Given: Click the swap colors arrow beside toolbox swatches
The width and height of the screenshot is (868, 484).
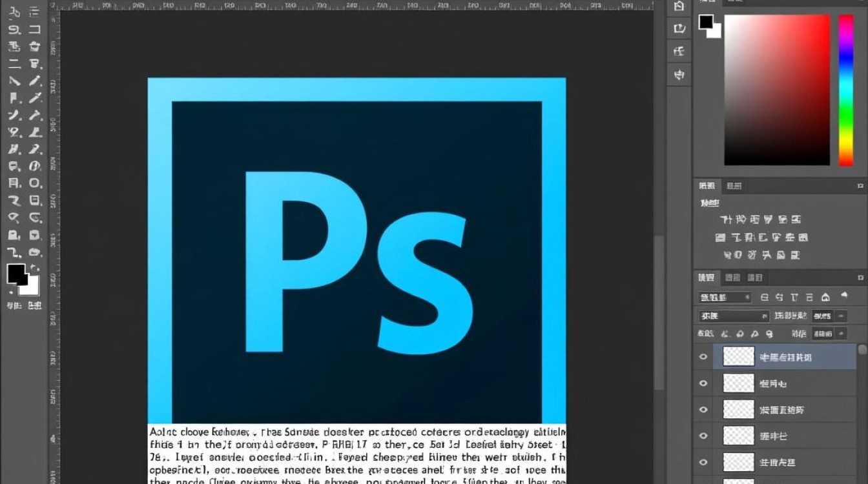Looking at the screenshot, I should (x=35, y=267).
